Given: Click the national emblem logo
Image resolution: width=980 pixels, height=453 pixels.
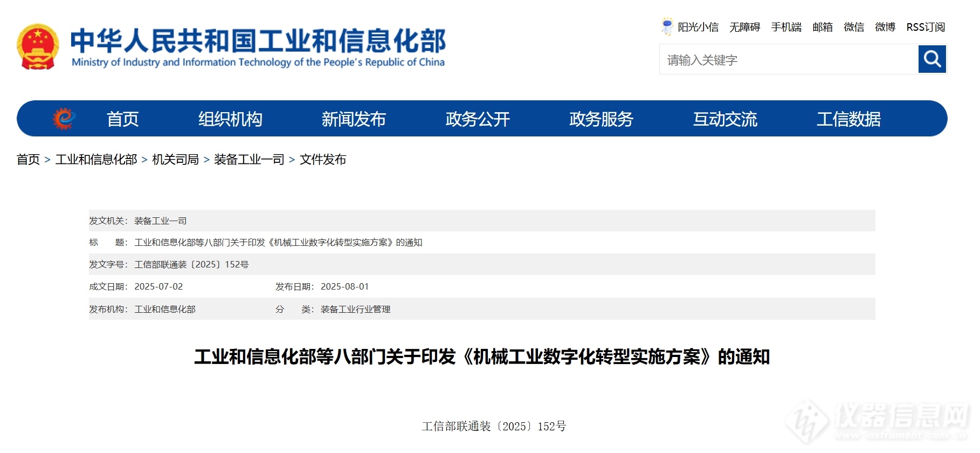Looking at the screenshot, I should [x=38, y=47].
